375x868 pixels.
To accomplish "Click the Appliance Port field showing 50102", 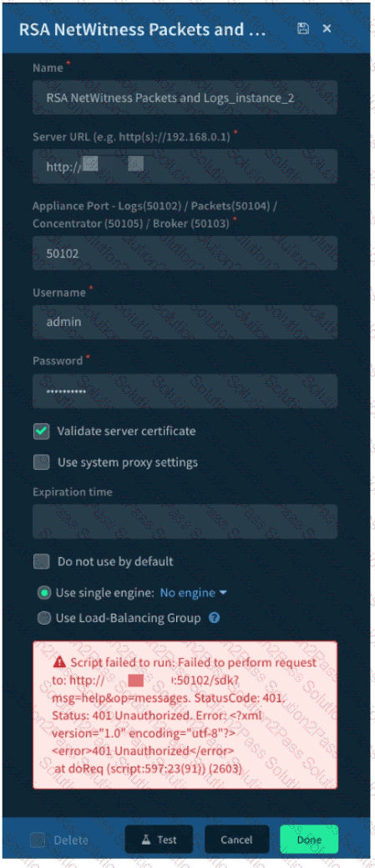I will click(x=185, y=253).
